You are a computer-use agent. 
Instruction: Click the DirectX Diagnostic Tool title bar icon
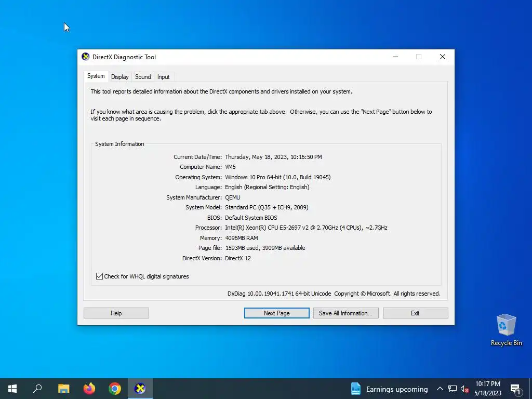pos(86,57)
